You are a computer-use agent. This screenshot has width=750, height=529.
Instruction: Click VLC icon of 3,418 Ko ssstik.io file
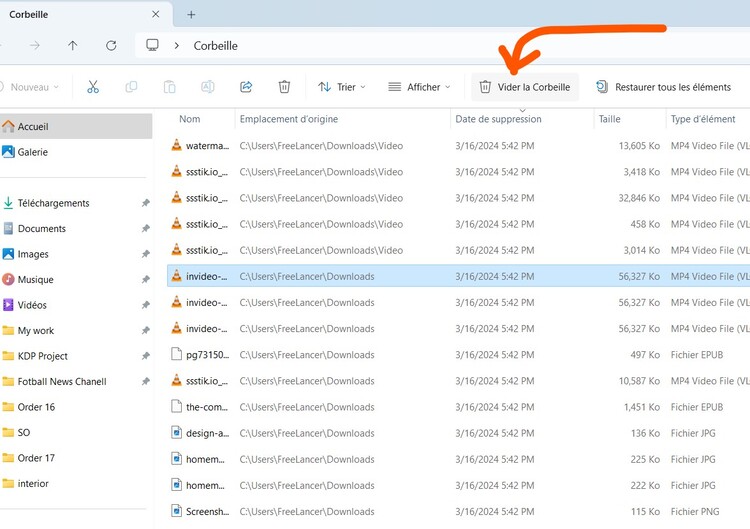pos(176,171)
